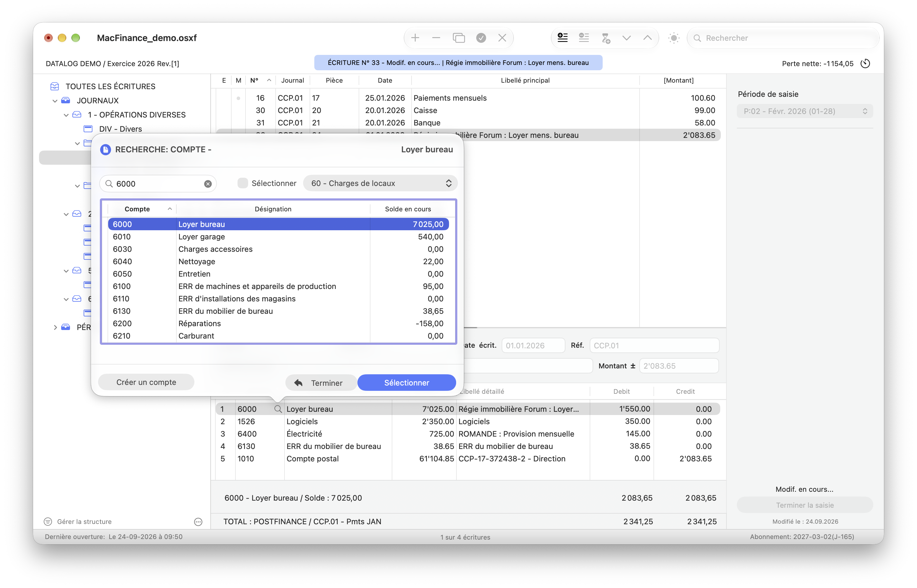Click the up chevron previous-entry icon
The image size is (917, 588).
(648, 38)
